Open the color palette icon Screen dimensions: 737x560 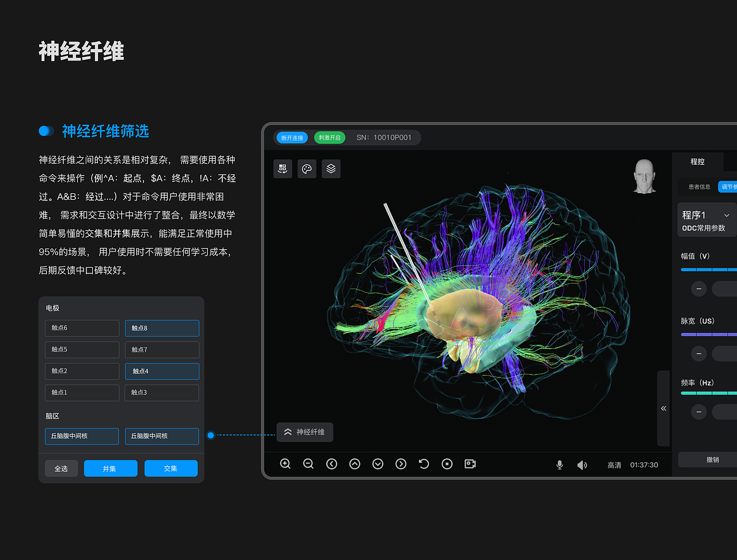[307, 169]
